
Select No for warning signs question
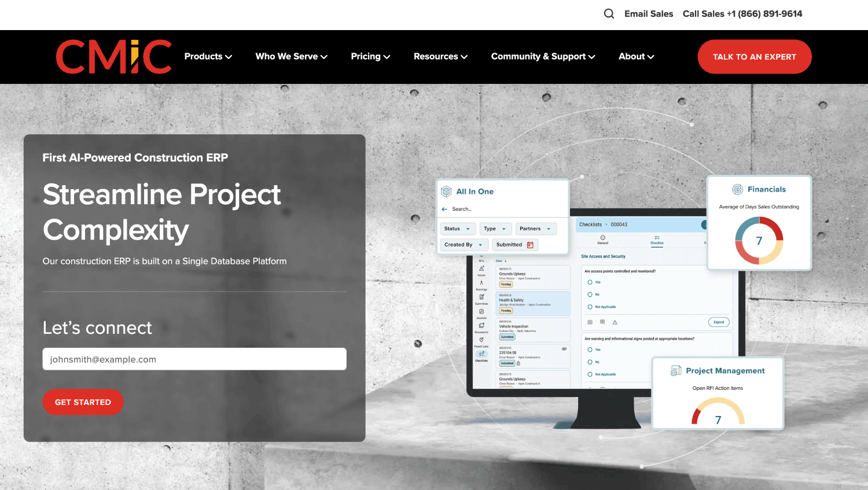coord(590,362)
